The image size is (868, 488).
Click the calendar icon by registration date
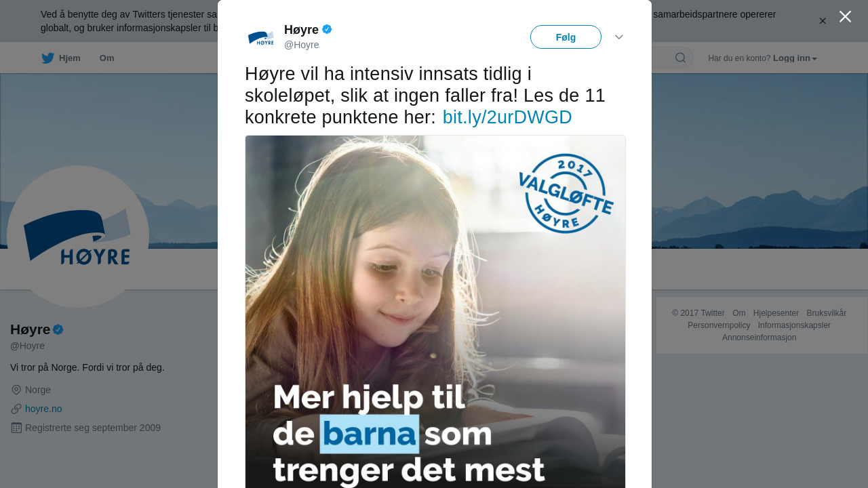point(16,428)
